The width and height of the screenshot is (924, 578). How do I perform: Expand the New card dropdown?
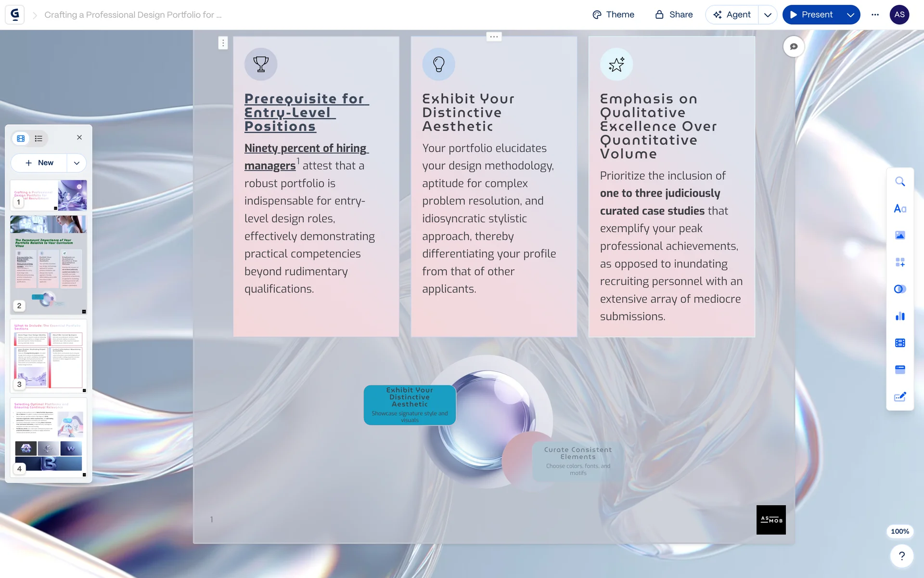[77, 163]
